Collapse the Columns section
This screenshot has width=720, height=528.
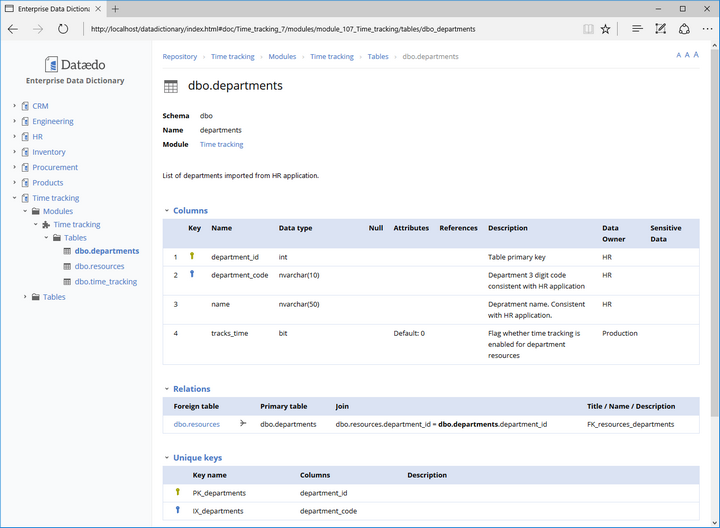(x=167, y=211)
